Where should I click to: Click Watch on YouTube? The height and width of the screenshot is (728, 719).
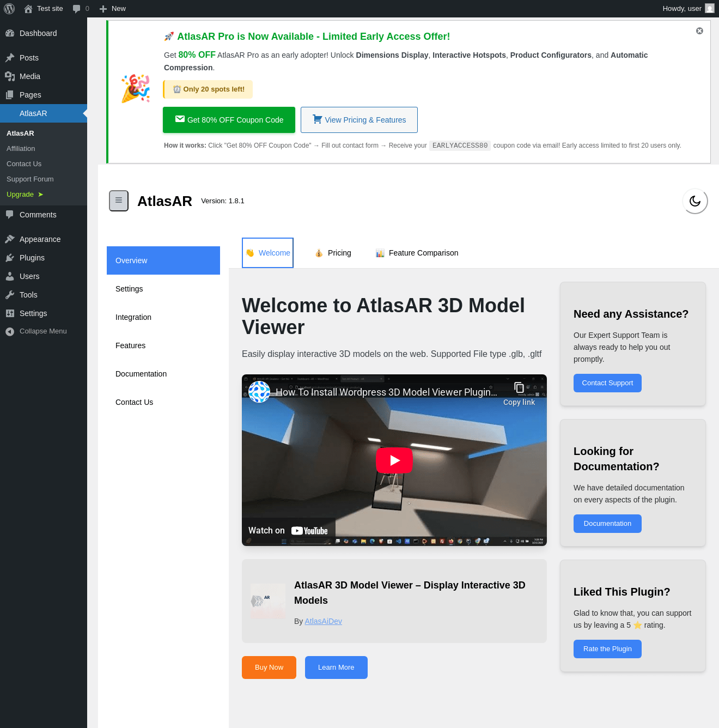288,531
